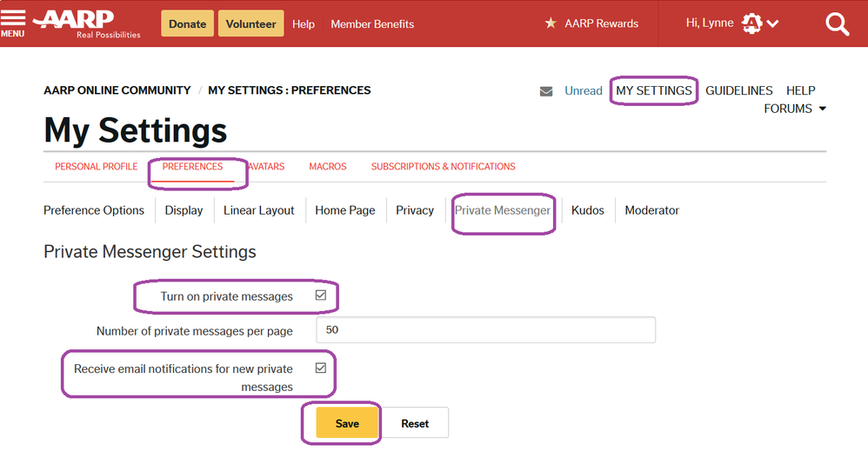Open the search magnifying glass
868x451 pixels.
click(x=837, y=24)
